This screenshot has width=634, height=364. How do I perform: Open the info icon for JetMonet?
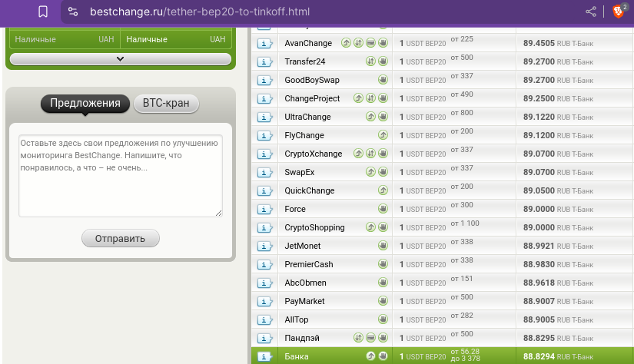264,246
